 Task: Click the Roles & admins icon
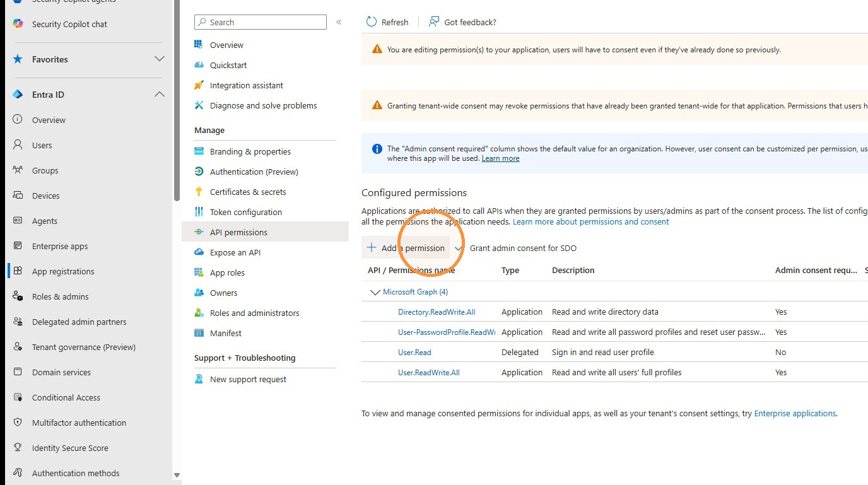click(x=18, y=296)
